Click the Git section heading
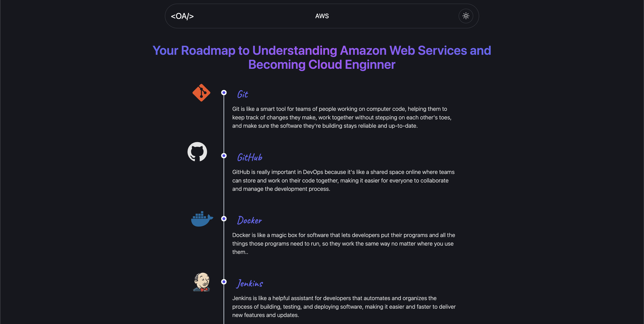This screenshot has height=324, width=644. 242,94
